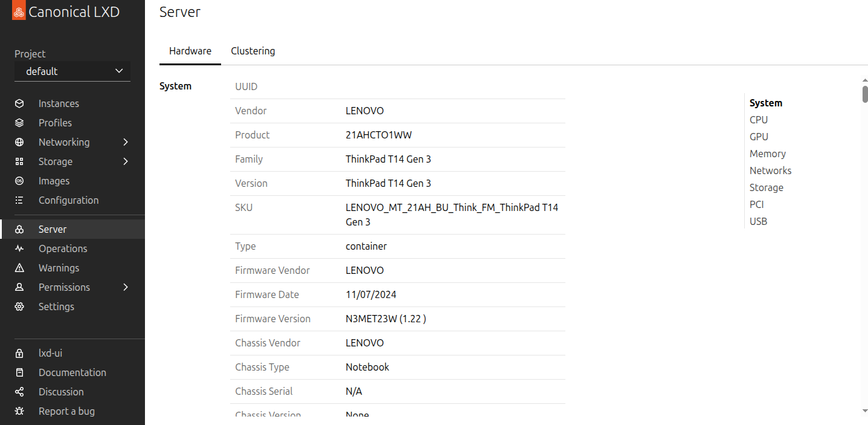Click the UUID row label

coord(246,86)
